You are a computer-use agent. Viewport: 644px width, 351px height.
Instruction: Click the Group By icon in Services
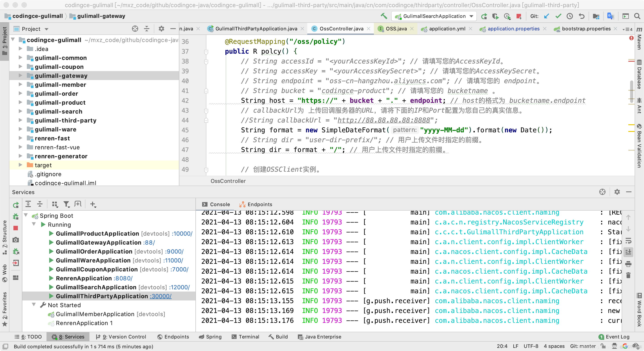tap(55, 204)
